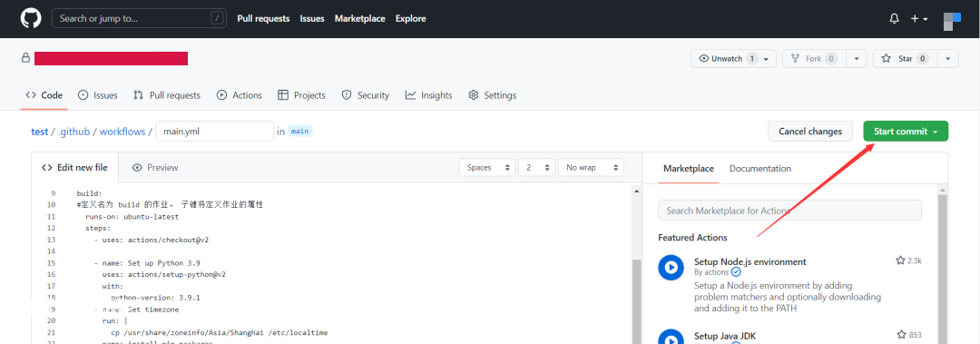Screen dimensions: 980x344
Task: Click the steps: code line
Action: point(98,229)
